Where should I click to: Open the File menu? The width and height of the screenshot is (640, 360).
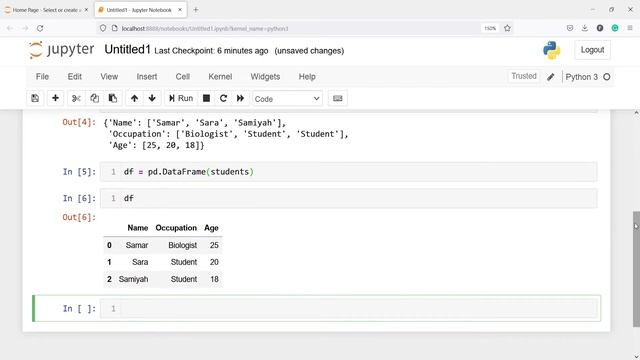pos(42,77)
